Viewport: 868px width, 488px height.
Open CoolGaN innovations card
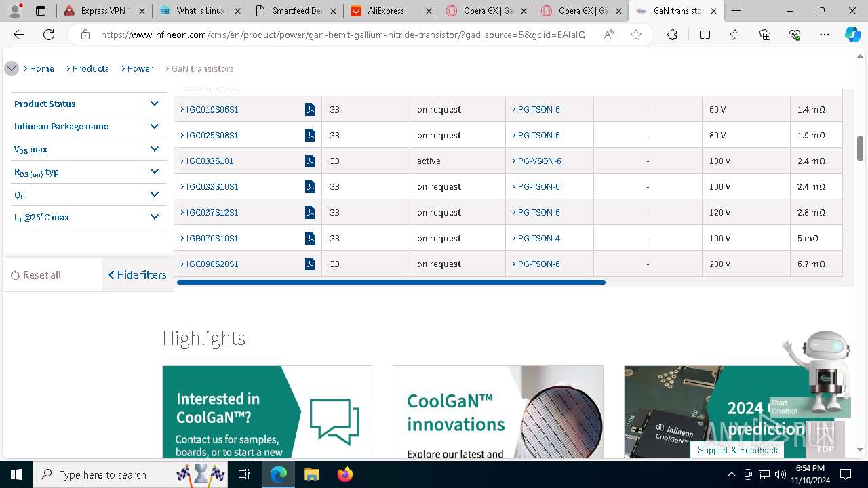pyautogui.click(x=498, y=411)
